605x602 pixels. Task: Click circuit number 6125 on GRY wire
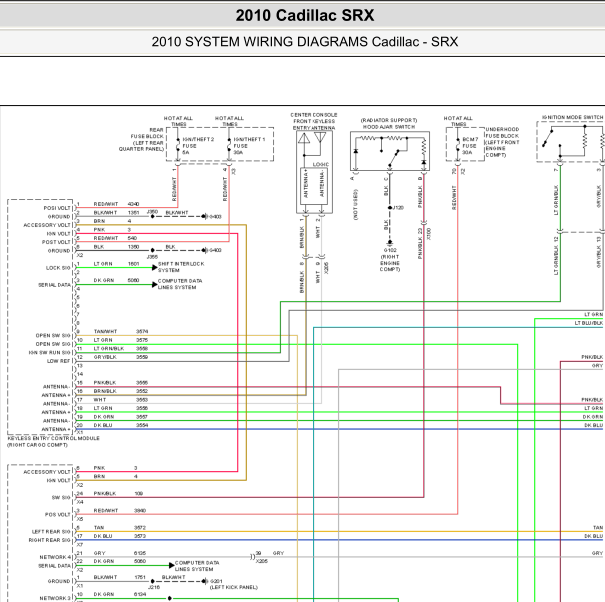[140, 553]
